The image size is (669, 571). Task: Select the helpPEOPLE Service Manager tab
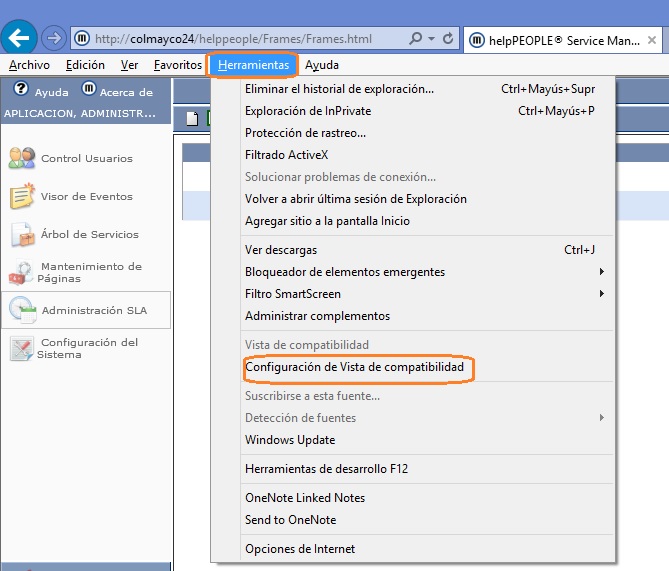point(562,41)
